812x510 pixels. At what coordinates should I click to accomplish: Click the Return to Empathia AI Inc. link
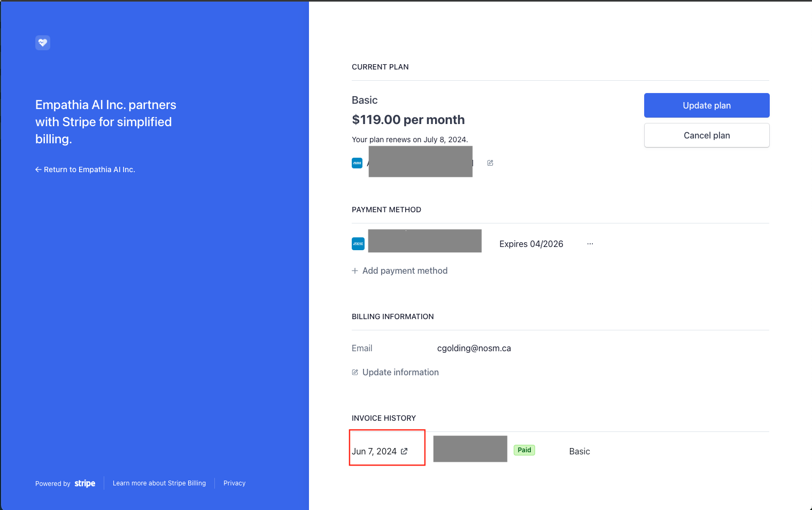coord(85,169)
